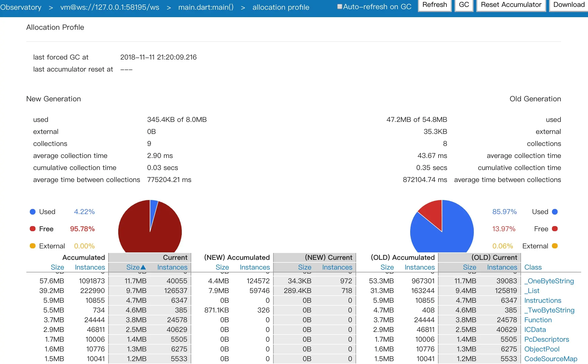Click the 4.22% used percentage
The image size is (588, 364).
(x=84, y=212)
